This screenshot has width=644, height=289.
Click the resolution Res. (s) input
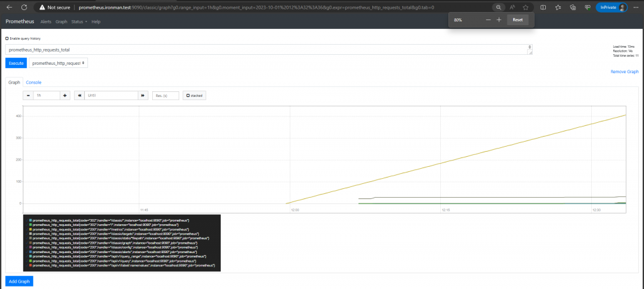(x=165, y=95)
